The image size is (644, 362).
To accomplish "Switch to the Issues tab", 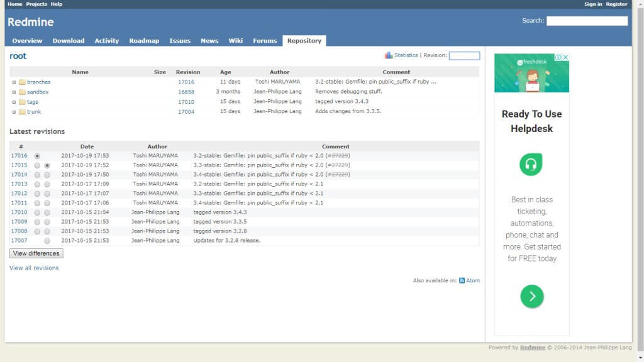I will [x=180, y=41].
